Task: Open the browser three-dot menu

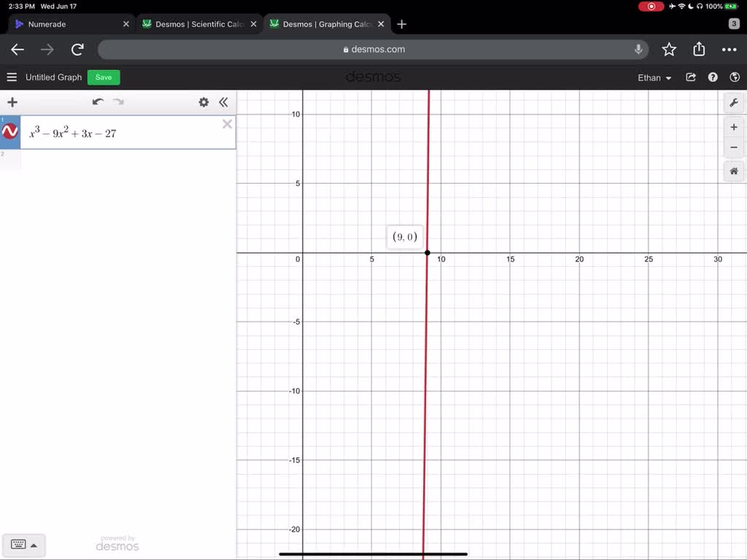Action: coord(729,49)
